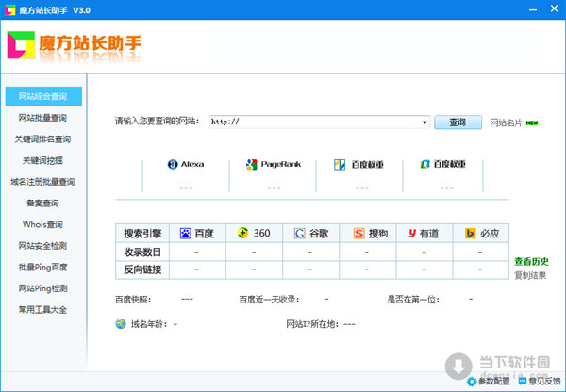
Task: Click the 收录数目 row label
Action: point(142,252)
